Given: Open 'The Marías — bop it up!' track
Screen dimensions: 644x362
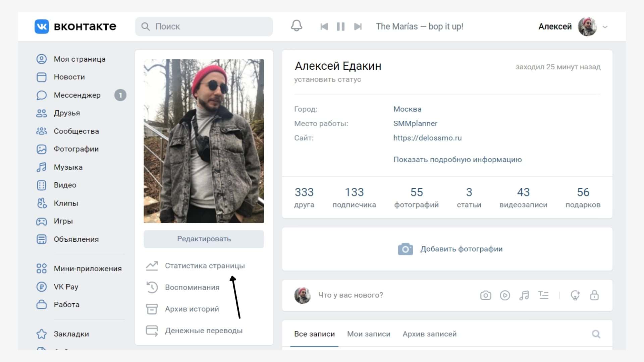Looking at the screenshot, I should (x=419, y=26).
